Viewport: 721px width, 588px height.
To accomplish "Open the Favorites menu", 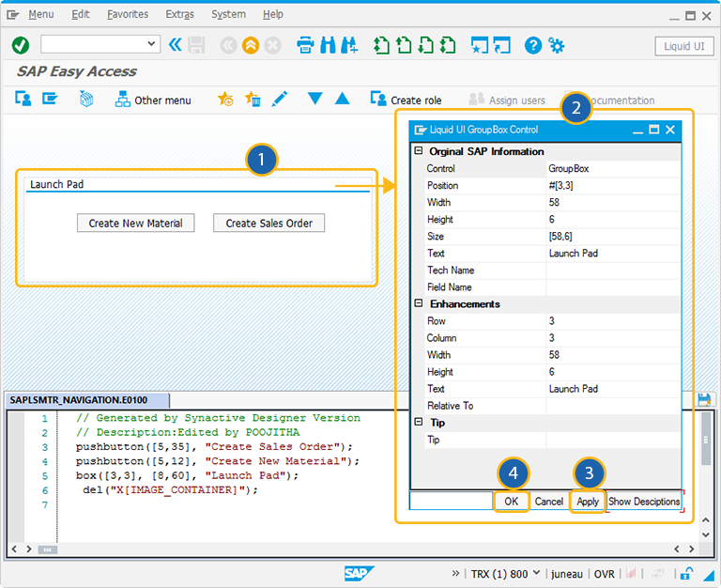I will (128, 14).
